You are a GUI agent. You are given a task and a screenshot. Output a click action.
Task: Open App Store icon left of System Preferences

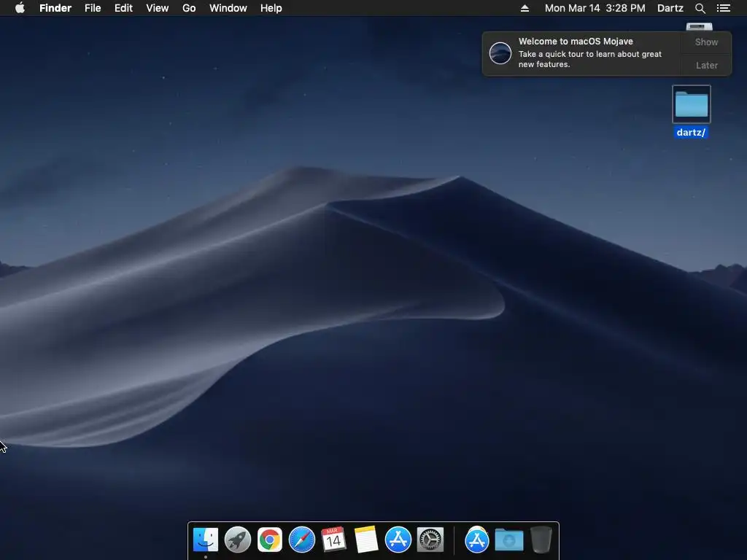(398, 540)
